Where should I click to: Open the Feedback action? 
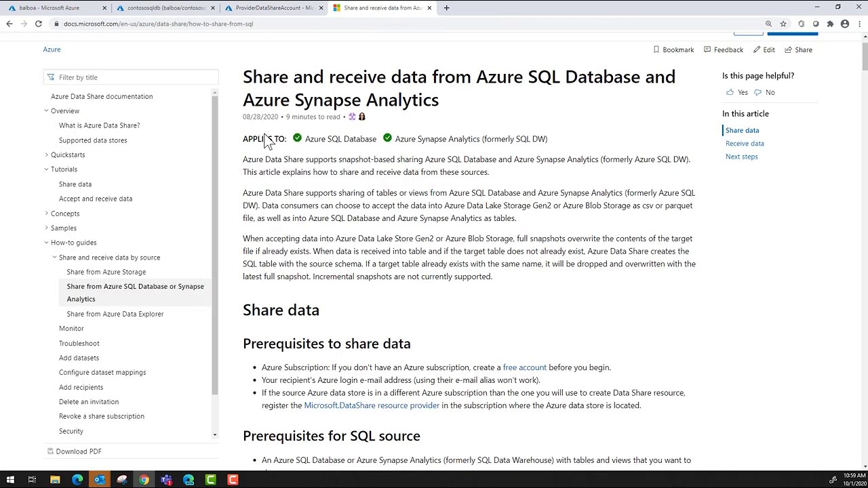coord(723,49)
